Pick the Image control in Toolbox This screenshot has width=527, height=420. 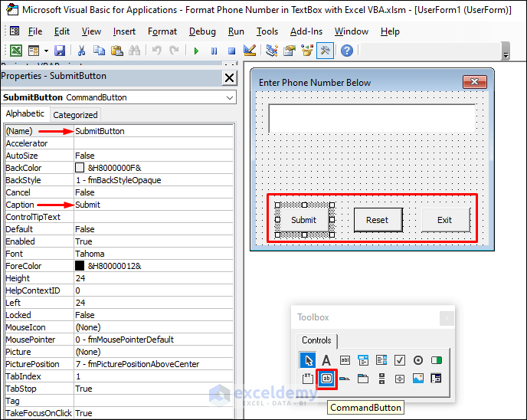418,379
